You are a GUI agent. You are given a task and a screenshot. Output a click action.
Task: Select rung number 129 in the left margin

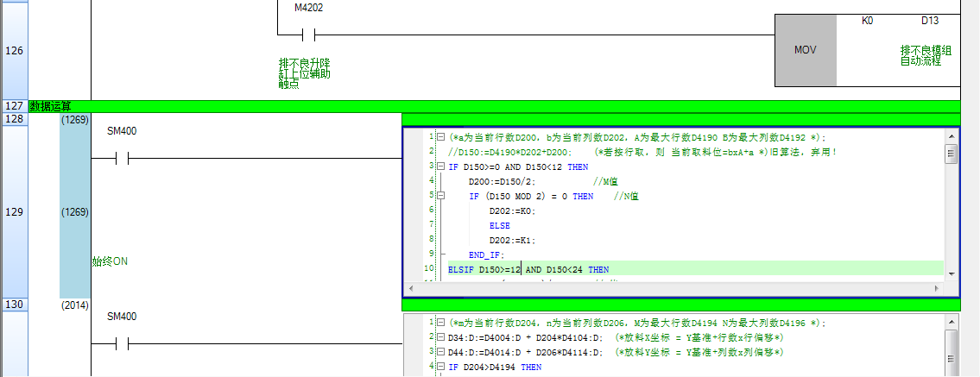pyautogui.click(x=15, y=211)
